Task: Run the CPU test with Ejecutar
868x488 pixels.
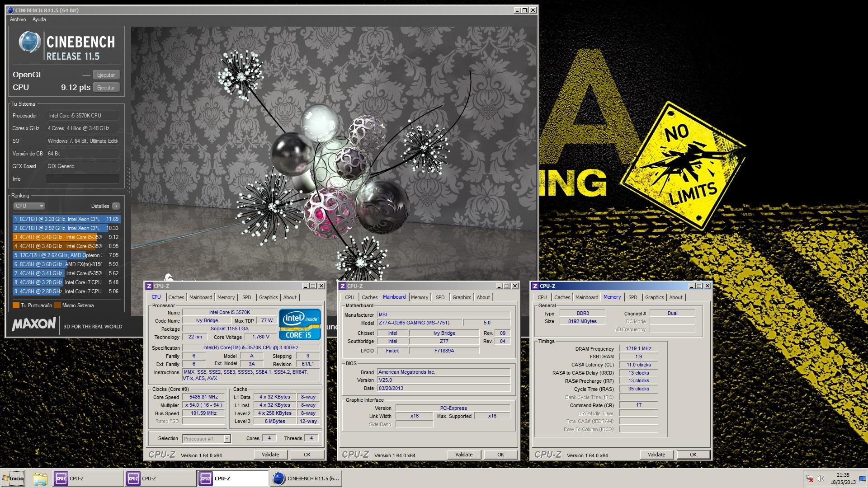Action: pos(106,88)
